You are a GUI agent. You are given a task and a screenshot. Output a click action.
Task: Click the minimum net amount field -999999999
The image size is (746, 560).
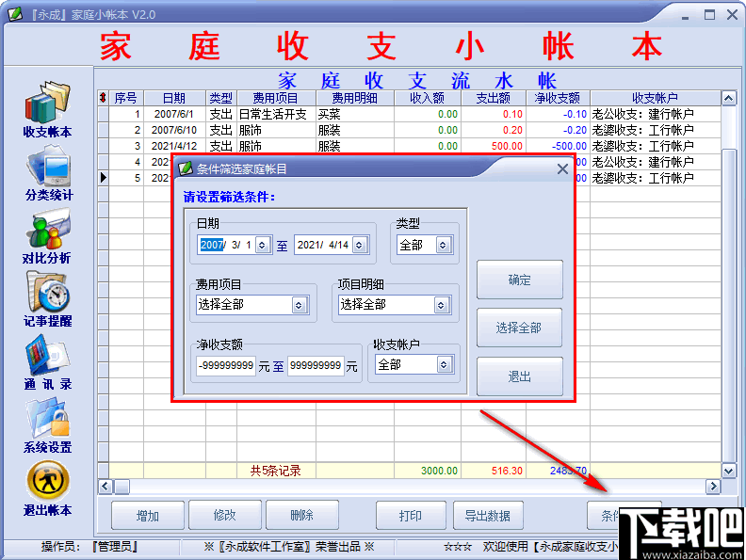tap(225, 365)
